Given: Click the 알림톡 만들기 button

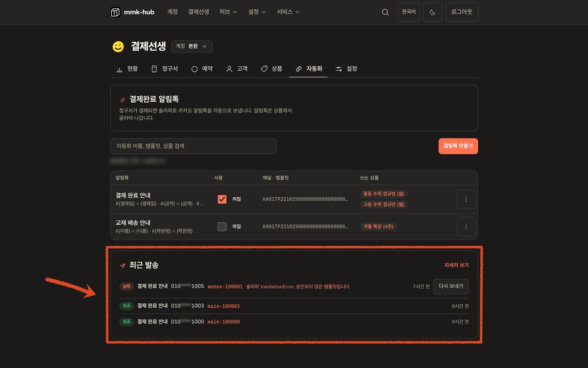Looking at the screenshot, I should (x=458, y=146).
